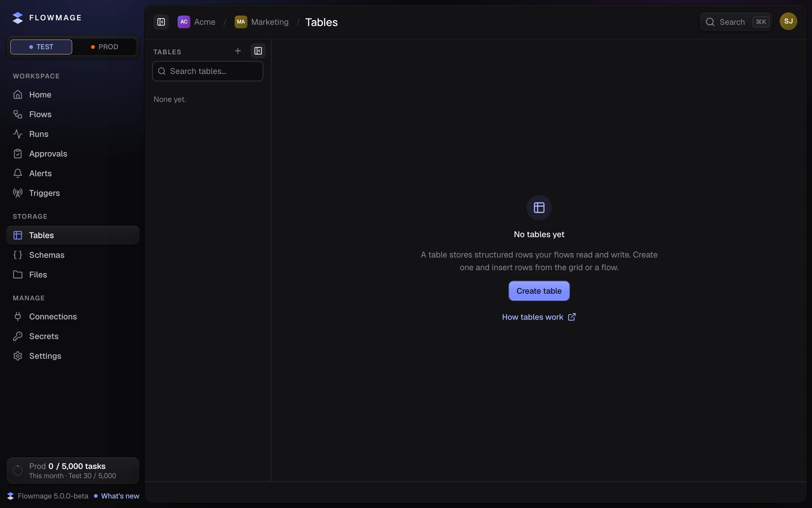Click the Approvals clipboard icon
812x508 pixels.
pos(18,154)
